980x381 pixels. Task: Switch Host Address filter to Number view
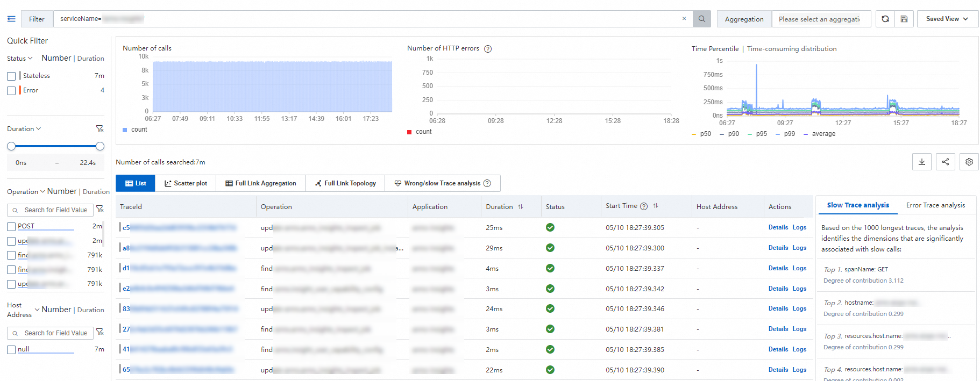tap(56, 310)
